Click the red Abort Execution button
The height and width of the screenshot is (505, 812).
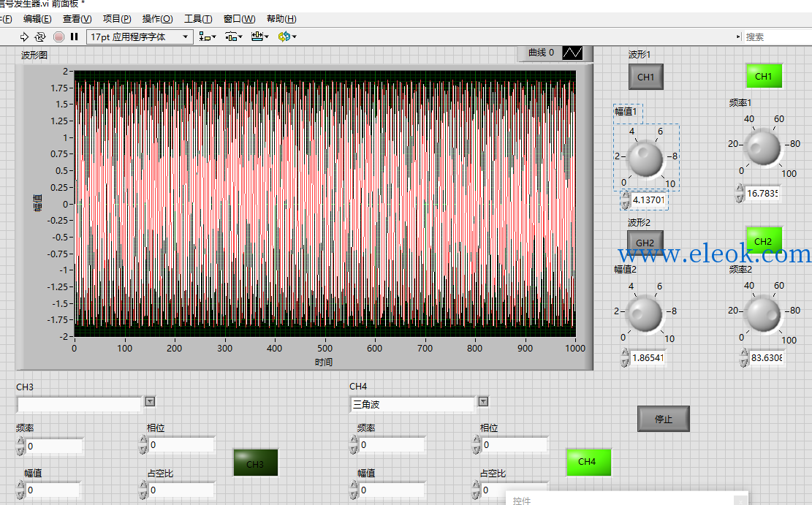59,37
